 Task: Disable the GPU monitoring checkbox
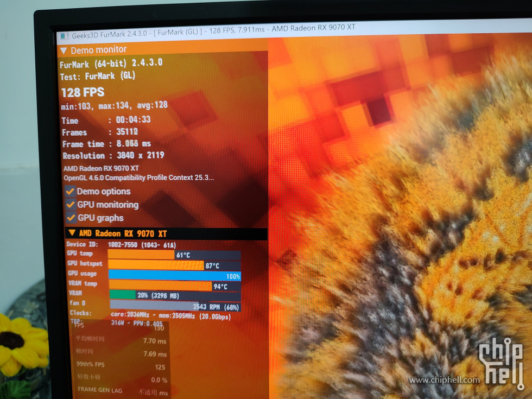(71, 205)
